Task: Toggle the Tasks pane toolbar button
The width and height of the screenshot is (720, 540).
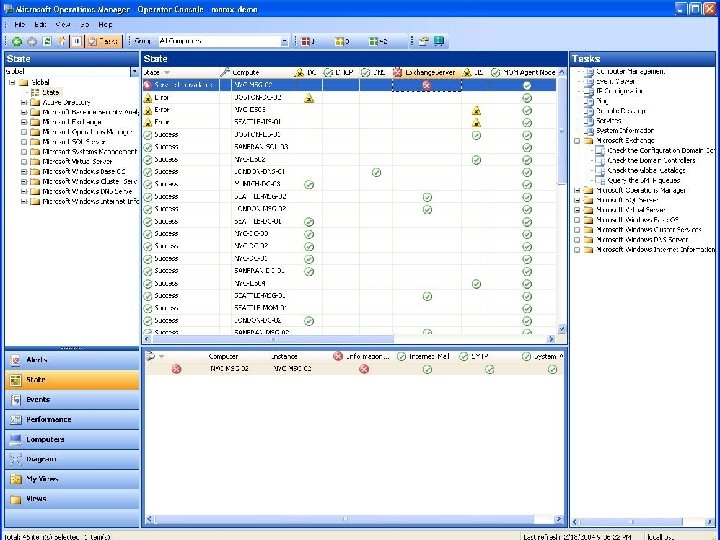Action: click(x=104, y=41)
